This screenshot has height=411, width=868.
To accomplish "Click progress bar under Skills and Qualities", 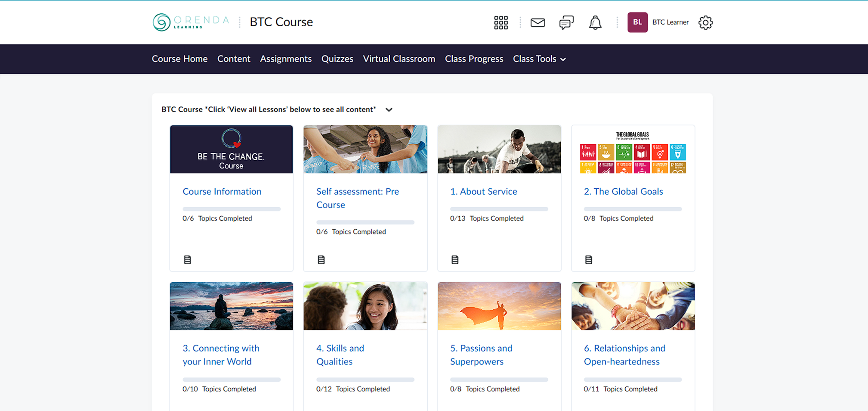I will [365, 380].
